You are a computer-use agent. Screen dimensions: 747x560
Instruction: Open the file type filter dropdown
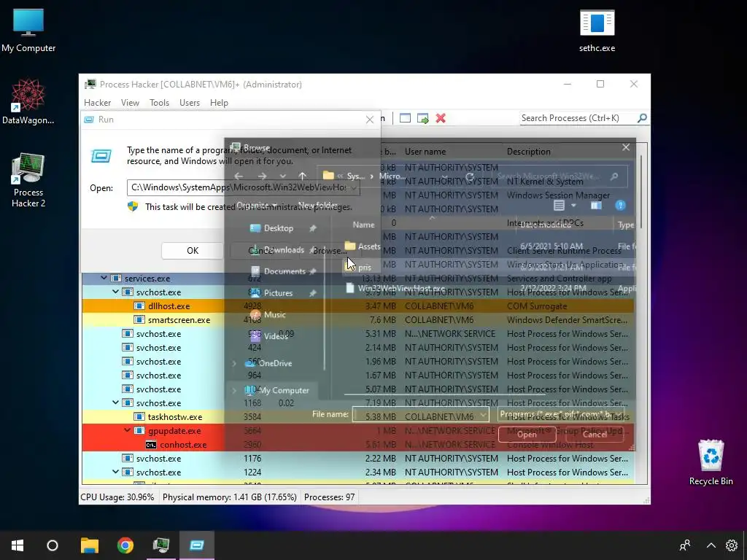[561, 414]
